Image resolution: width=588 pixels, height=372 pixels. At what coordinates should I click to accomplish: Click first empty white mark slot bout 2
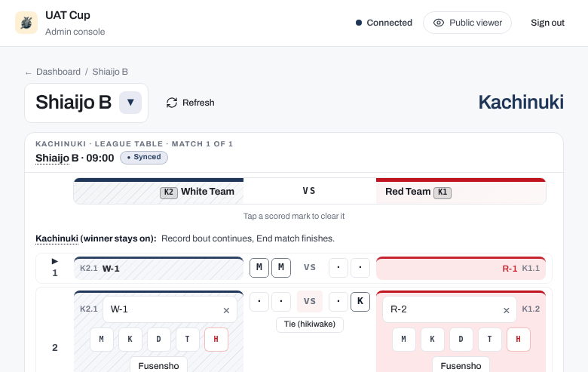(x=259, y=301)
